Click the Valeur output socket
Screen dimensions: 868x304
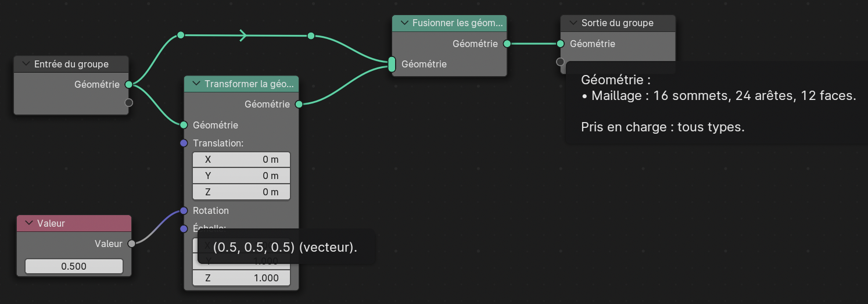point(132,244)
